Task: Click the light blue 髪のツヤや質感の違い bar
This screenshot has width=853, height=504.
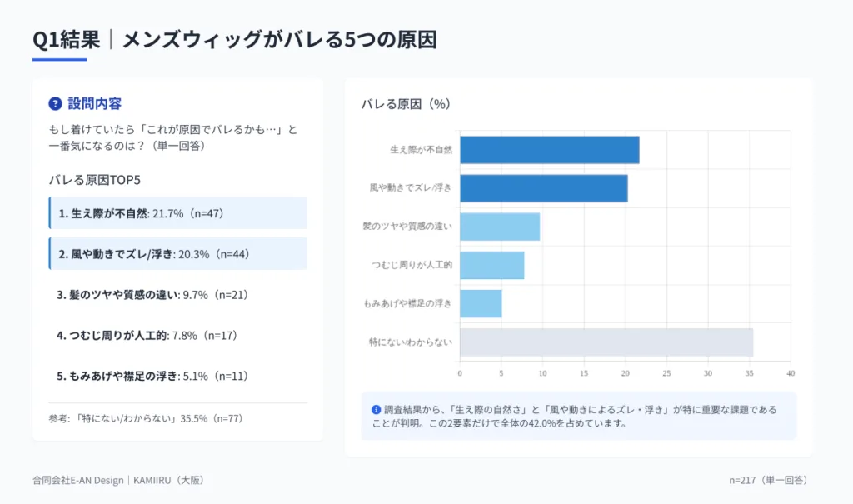Action: (x=500, y=227)
